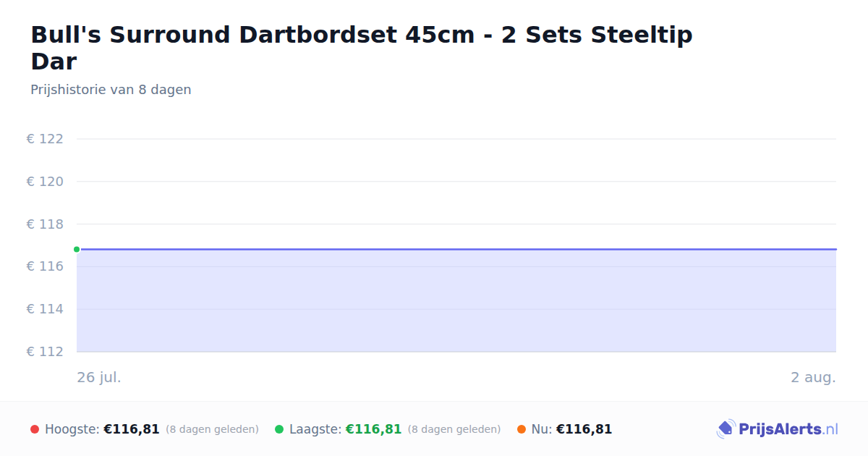The height and width of the screenshot is (456, 868).
Task: Click the € 118 axis label
Action: pyautogui.click(x=45, y=224)
